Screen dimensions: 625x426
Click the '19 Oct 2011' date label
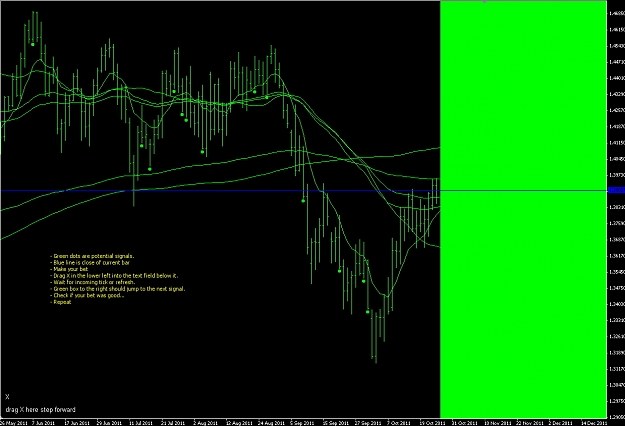click(432, 423)
